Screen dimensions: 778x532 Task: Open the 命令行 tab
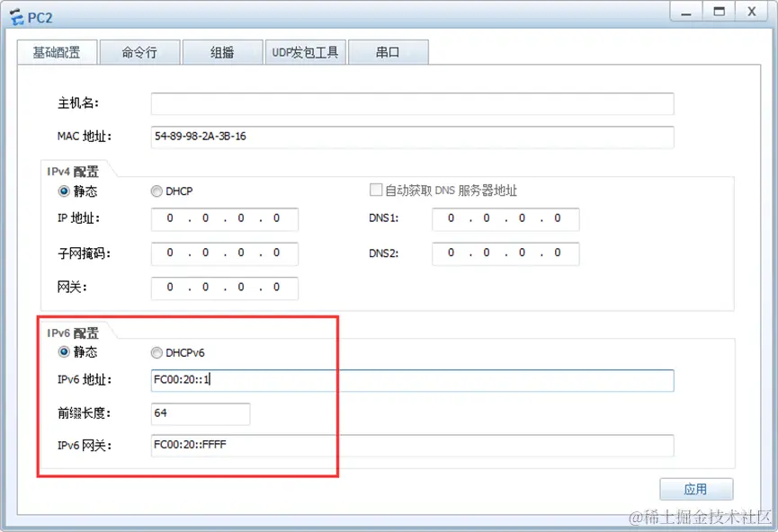(139, 52)
